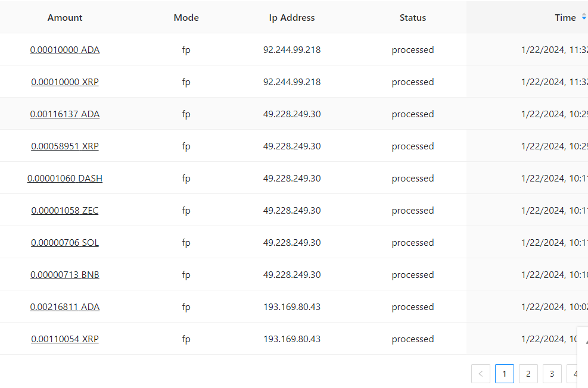Viewport: 588px width, 388px height.
Task: Click the 0.00001058 ZEC amount
Action: coord(65,211)
